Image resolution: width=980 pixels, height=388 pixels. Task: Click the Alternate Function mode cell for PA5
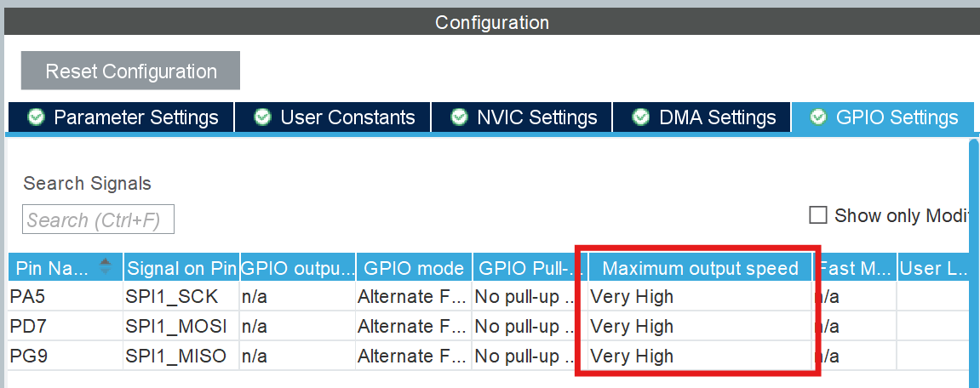(414, 296)
